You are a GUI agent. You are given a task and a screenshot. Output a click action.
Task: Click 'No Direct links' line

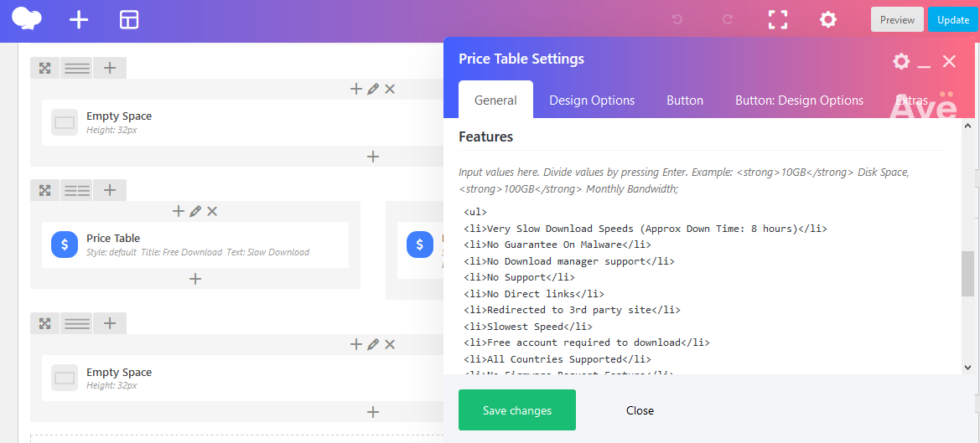534,293
